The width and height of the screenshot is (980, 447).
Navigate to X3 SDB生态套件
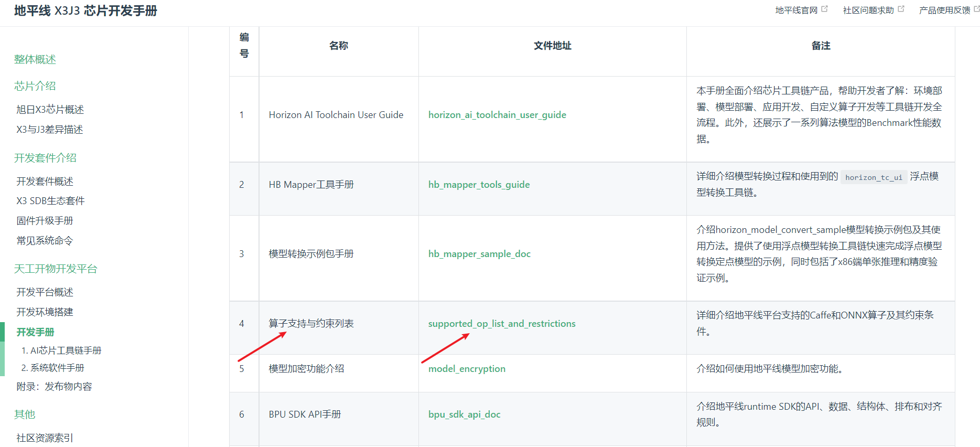(50, 201)
